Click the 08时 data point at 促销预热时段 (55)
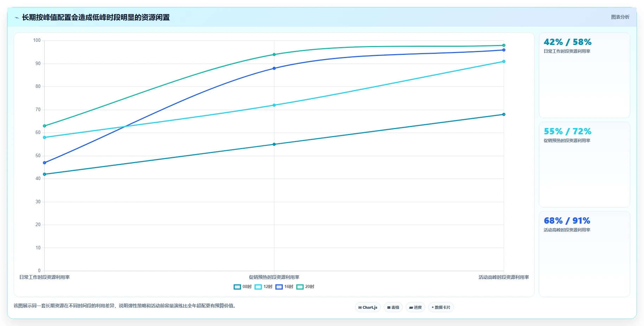Image resolution: width=644 pixels, height=326 pixels. tap(274, 144)
